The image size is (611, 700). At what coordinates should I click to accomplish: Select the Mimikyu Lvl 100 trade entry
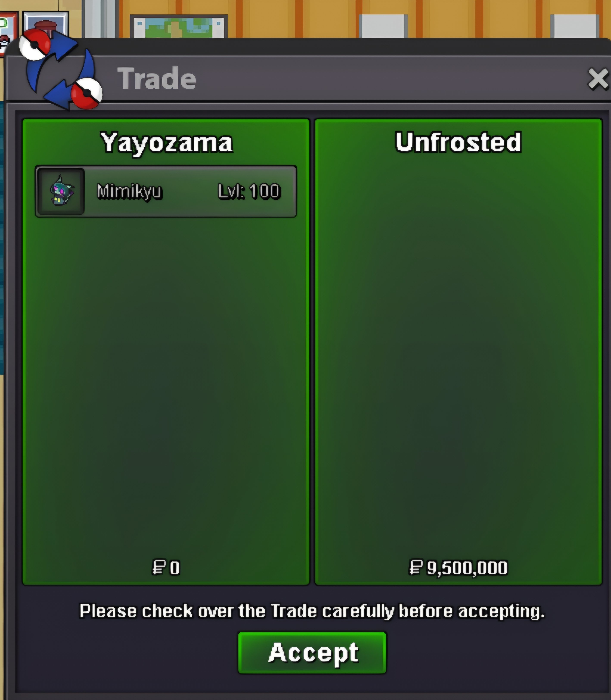tap(166, 191)
